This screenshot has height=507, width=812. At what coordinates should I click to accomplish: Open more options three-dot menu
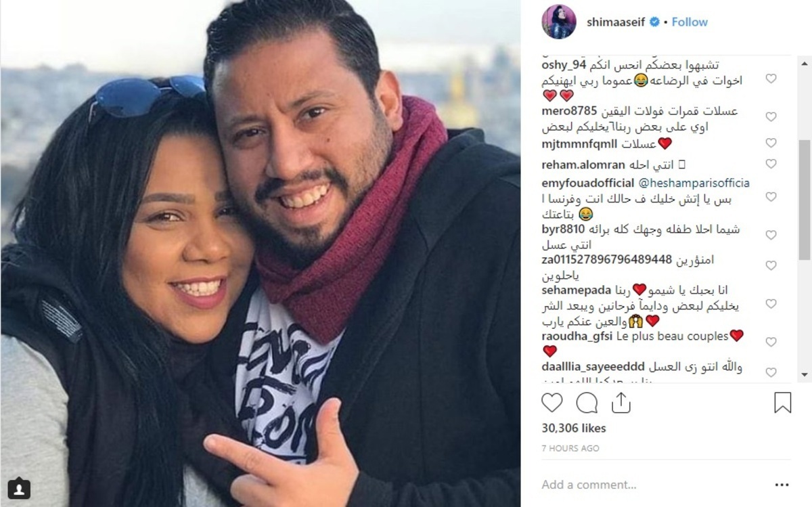click(x=782, y=485)
